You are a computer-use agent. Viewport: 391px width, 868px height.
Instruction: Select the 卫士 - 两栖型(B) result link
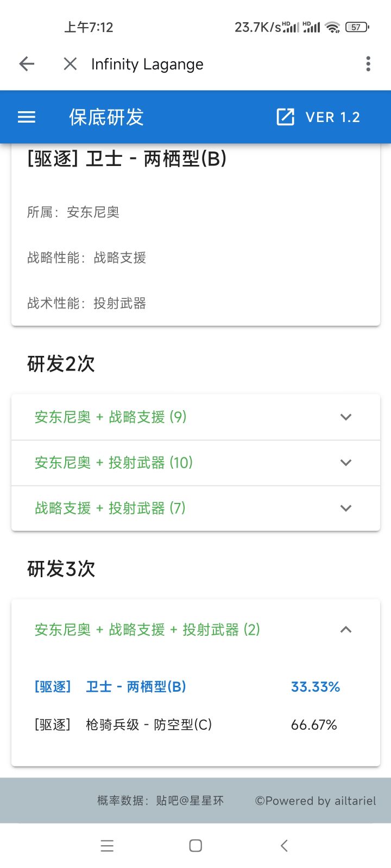pyautogui.click(x=136, y=687)
